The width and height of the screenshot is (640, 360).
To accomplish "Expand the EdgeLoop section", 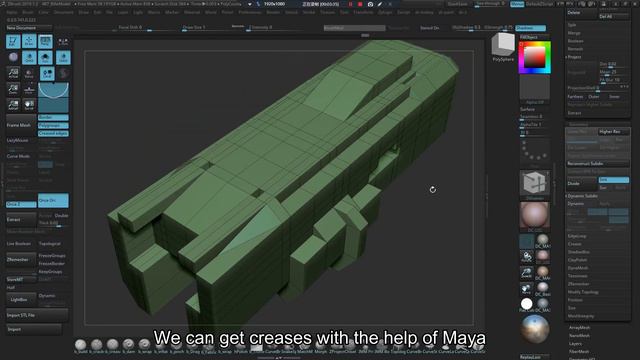I will 577,236.
